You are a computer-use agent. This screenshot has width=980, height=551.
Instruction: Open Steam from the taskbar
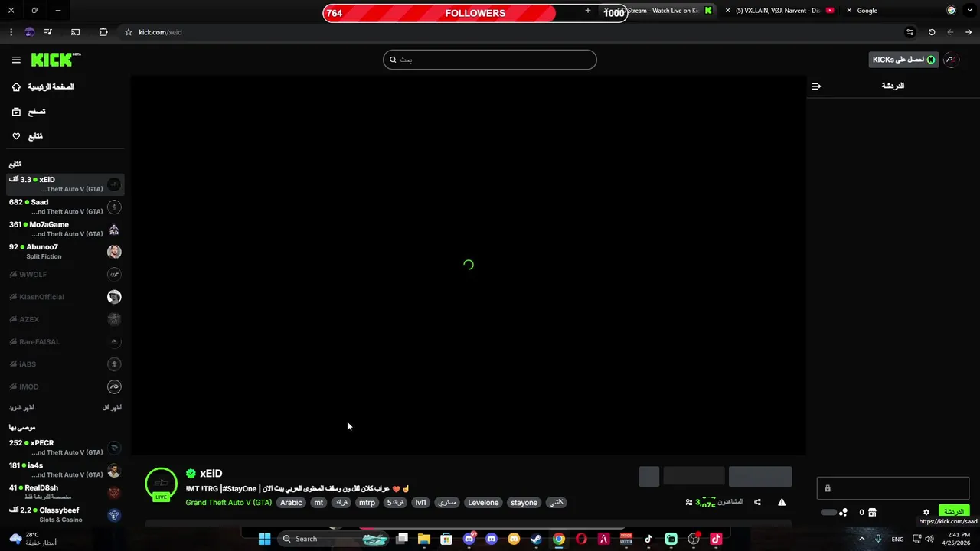[x=536, y=539]
